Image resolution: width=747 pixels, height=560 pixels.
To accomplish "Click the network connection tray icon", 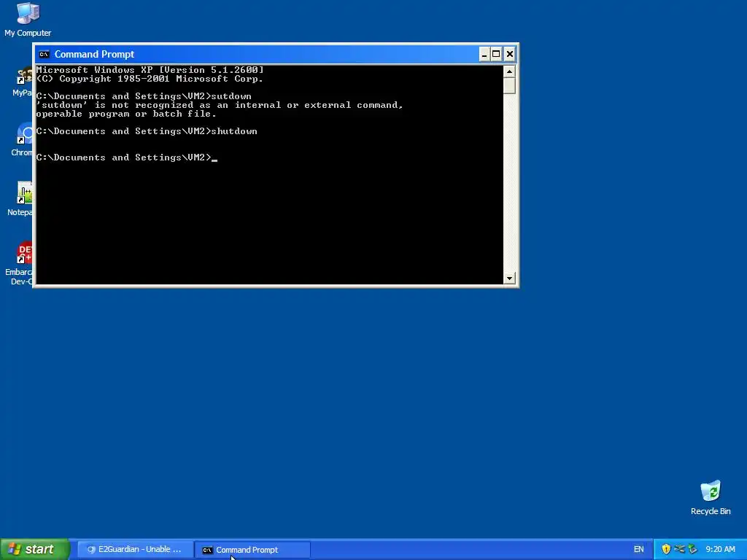I will point(679,549).
